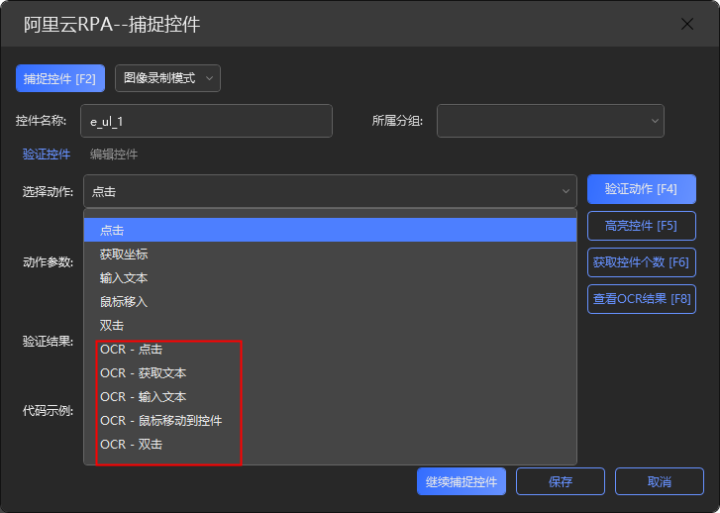Choose the OCR - 双击 option
Image resolution: width=720 pixels, height=513 pixels.
[330, 445]
